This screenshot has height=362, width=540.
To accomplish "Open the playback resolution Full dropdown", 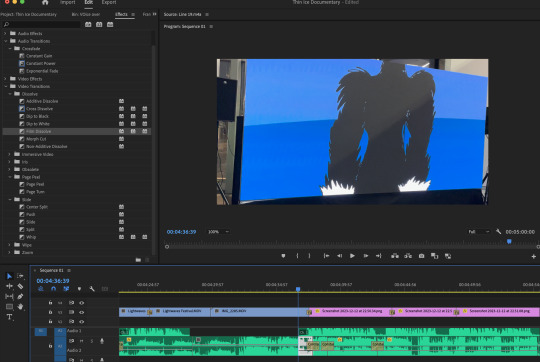I will click(x=479, y=232).
